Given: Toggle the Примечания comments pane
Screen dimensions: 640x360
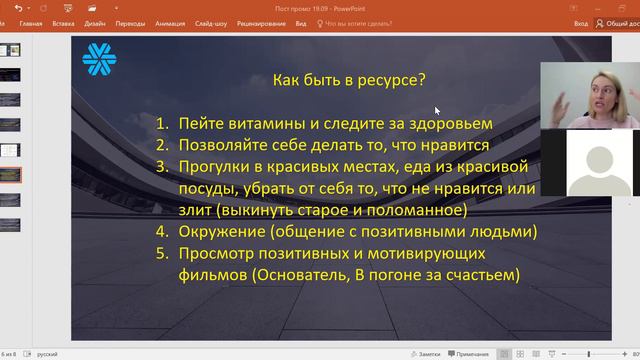Looking at the screenshot, I should (x=468, y=354).
